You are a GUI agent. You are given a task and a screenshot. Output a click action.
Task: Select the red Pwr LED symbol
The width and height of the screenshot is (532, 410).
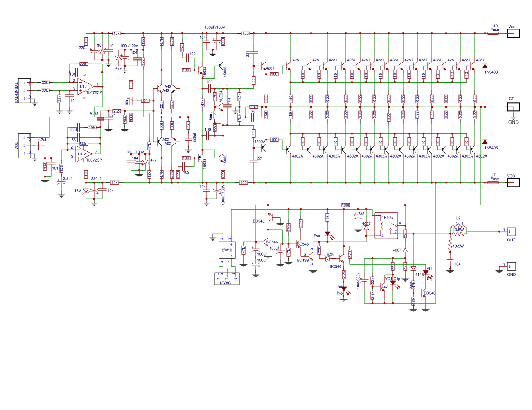(327, 234)
